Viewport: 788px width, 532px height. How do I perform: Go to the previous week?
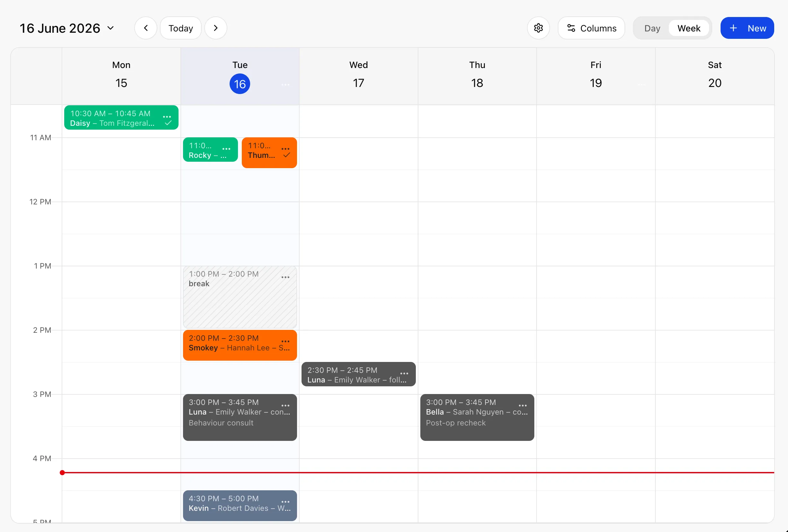pos(146,28)
